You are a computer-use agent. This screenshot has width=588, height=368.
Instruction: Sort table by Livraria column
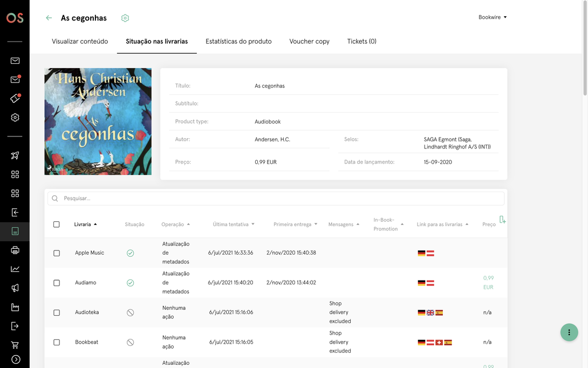[85, 224]
